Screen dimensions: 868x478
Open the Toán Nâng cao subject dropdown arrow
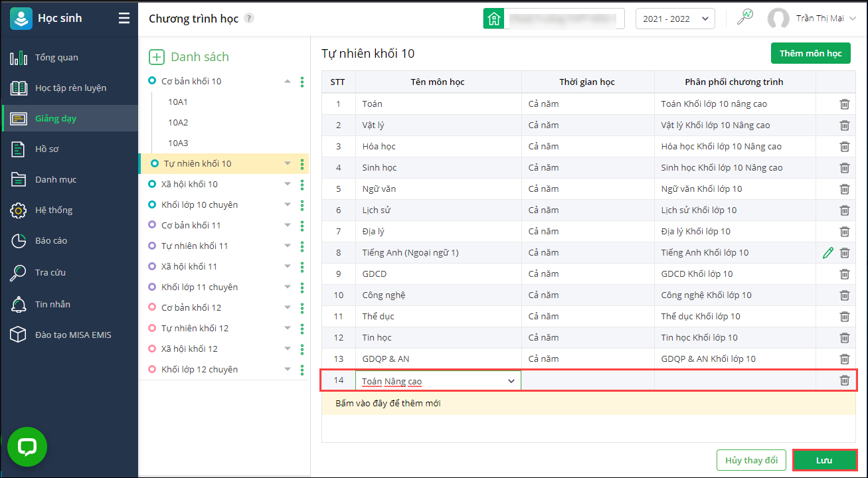pos(511,381)
